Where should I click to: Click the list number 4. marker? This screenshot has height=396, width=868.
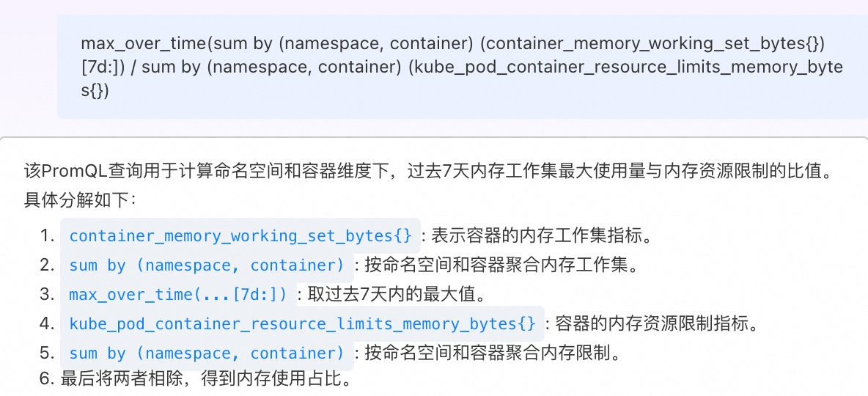click(x=47, y=324)
